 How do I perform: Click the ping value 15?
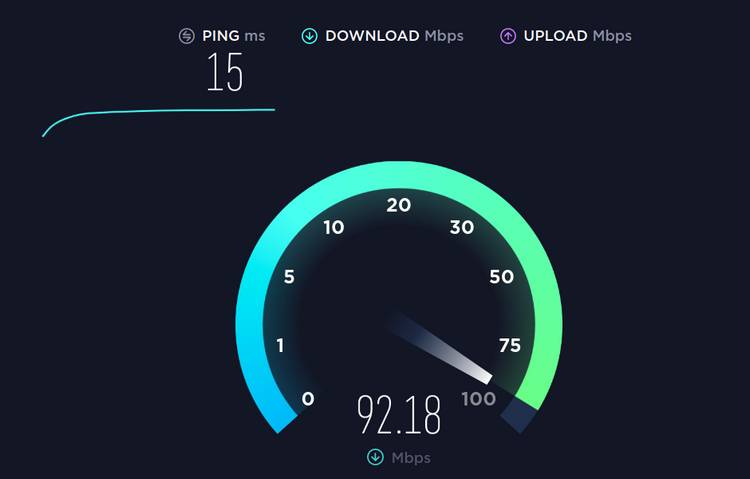[x=225, y=72]
